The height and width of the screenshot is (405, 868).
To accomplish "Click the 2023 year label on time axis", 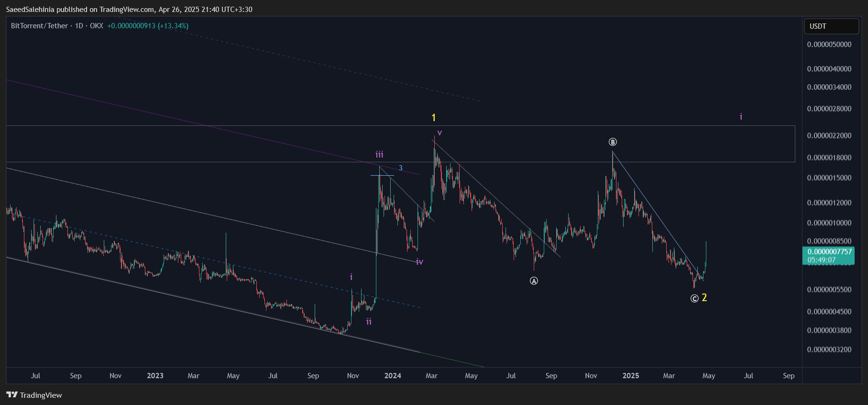I will click(155, 376).
